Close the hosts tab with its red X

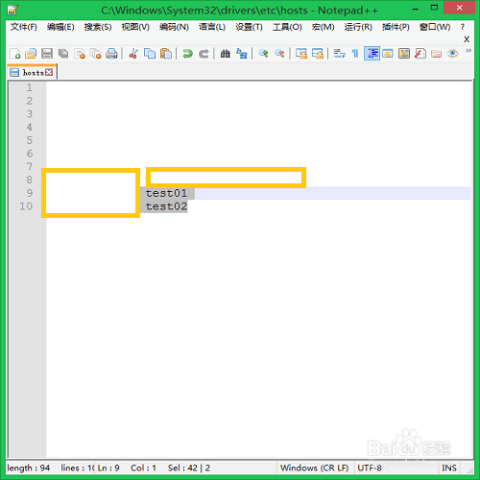click(x=49, y=72)
